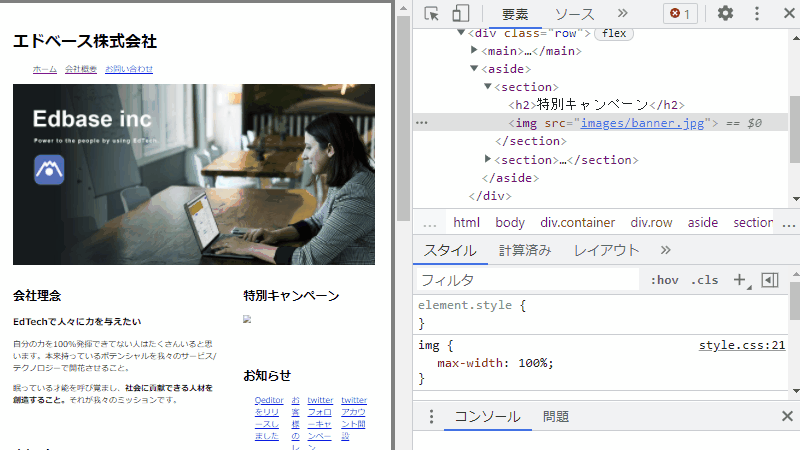Screen dimensions: 800x450
Task: Show more DevTools panels chevron
Action: (622, 13)
